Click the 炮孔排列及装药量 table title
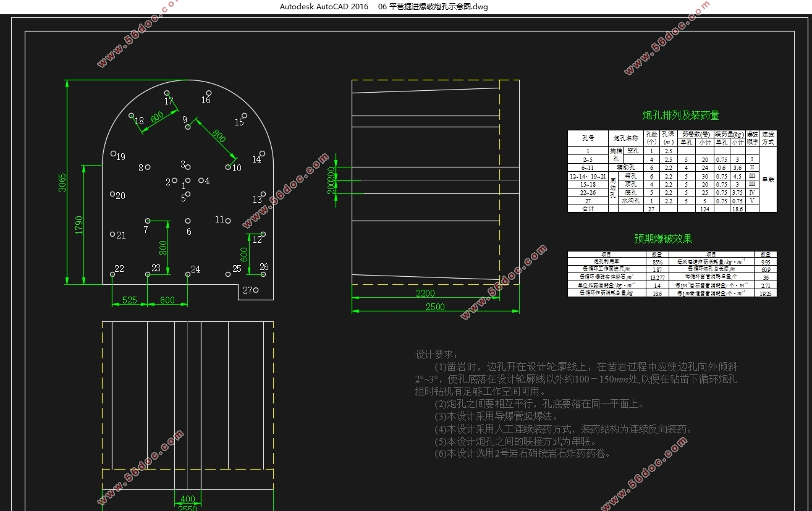Screen dimensions: 812x511 pos(680,116)
